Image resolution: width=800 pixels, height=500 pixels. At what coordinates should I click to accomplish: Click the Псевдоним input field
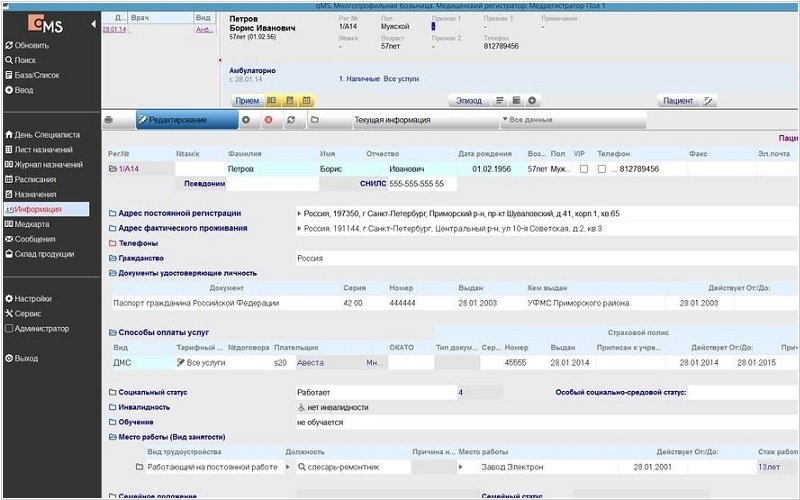[291, 184]
